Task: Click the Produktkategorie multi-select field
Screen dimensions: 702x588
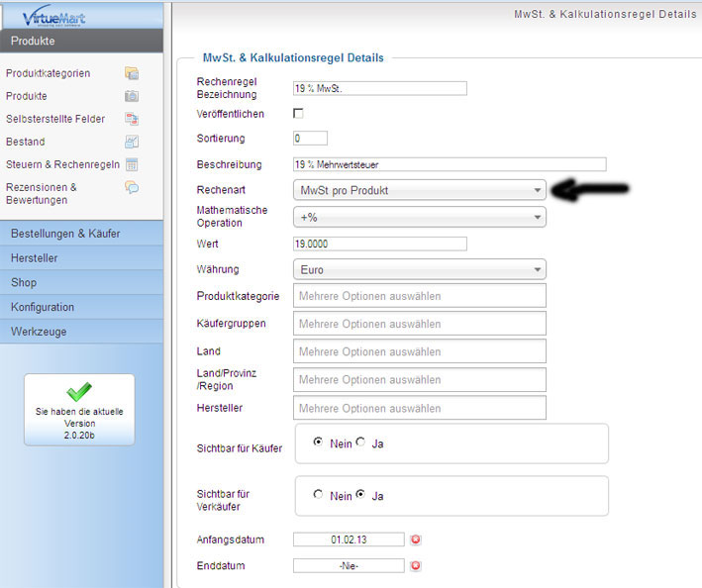Action: coord(420,296)
